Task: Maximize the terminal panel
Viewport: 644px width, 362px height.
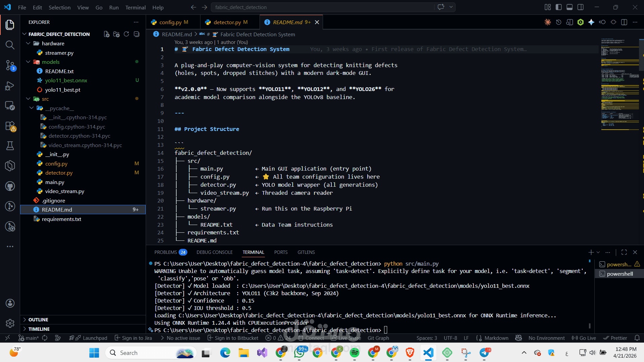Action: pos(624,252)
